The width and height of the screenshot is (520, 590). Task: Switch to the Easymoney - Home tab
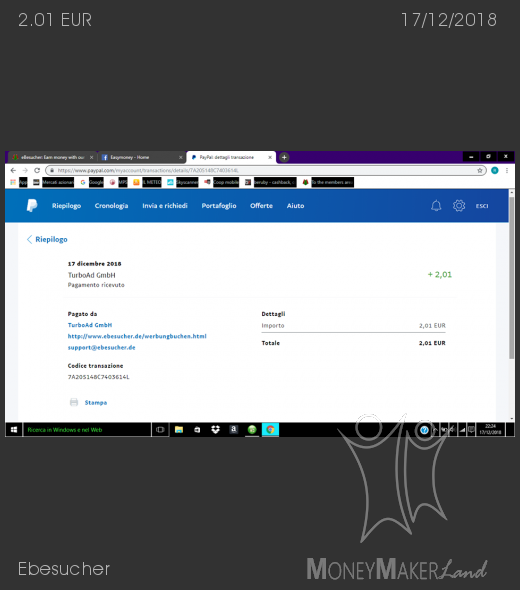141,157
